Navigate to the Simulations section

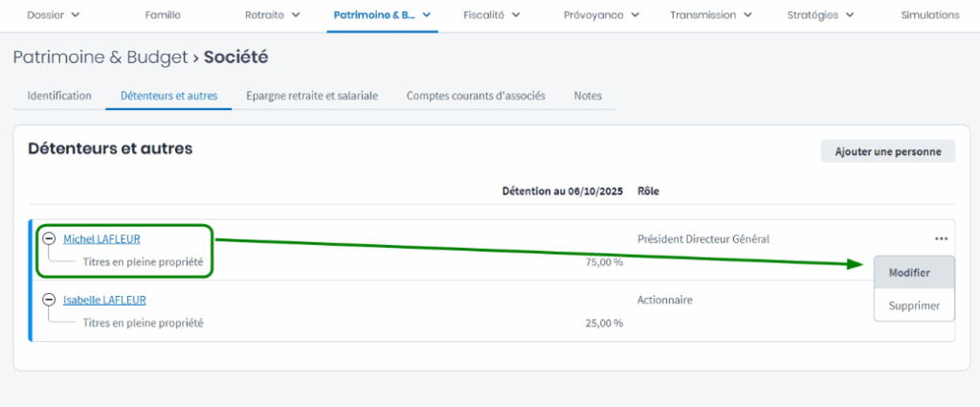click(930, 15)
